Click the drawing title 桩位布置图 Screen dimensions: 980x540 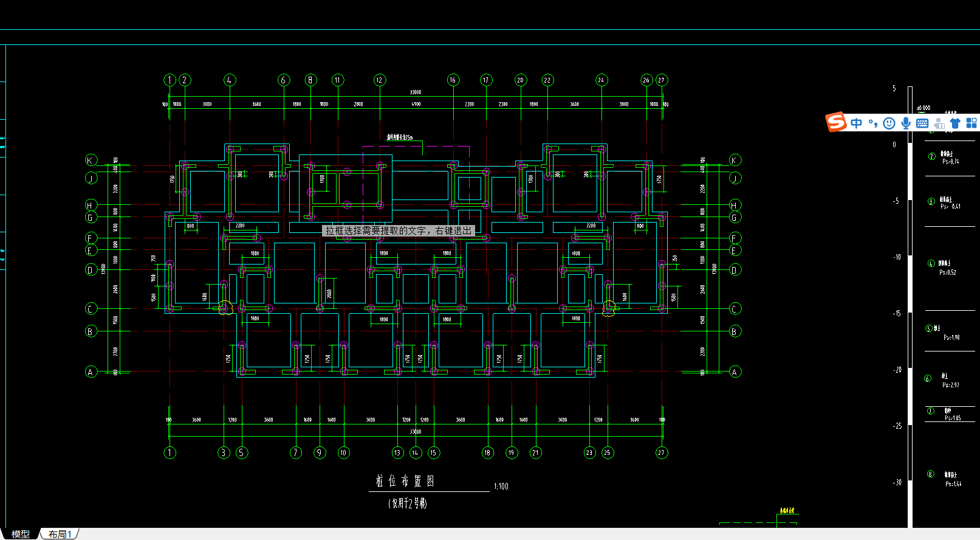pyautogui.click(x=405, y=481)
